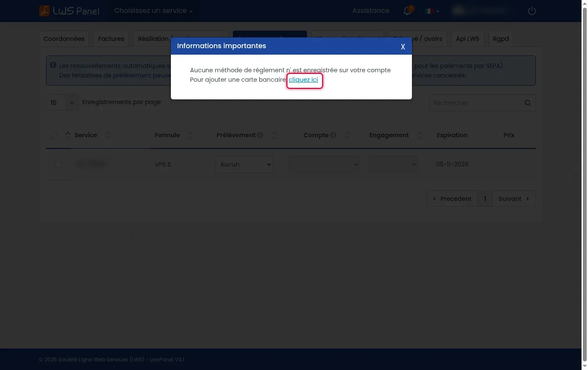Open the notifications bell
The width and height of the screenshot is (588, 370).
point(407,11)
